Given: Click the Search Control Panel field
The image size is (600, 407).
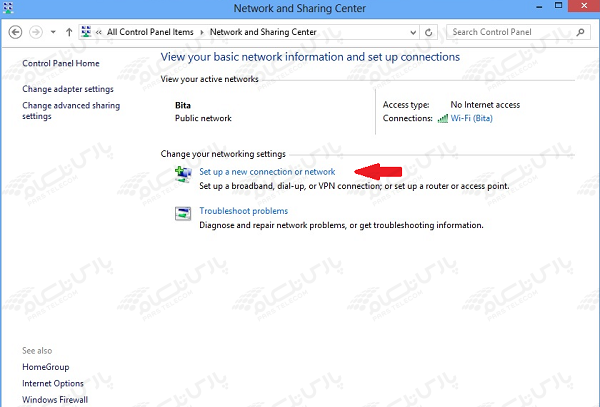Looking at the screenshot, I should [510, 32].
